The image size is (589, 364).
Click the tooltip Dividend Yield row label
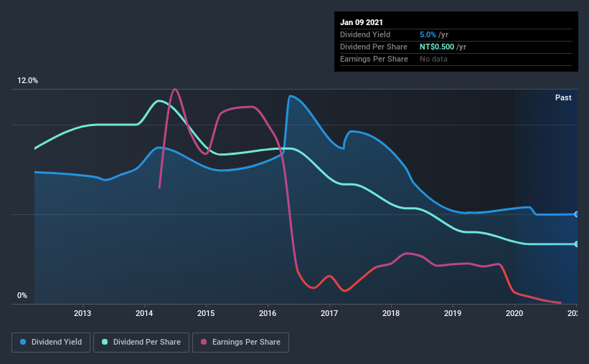365,34
